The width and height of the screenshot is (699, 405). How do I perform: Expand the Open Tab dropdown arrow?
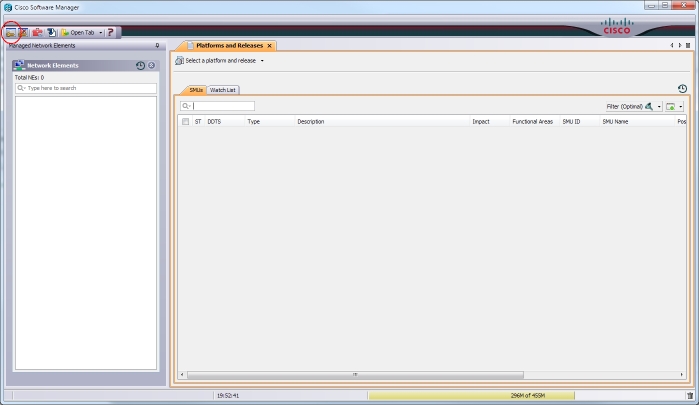(101, 33)
